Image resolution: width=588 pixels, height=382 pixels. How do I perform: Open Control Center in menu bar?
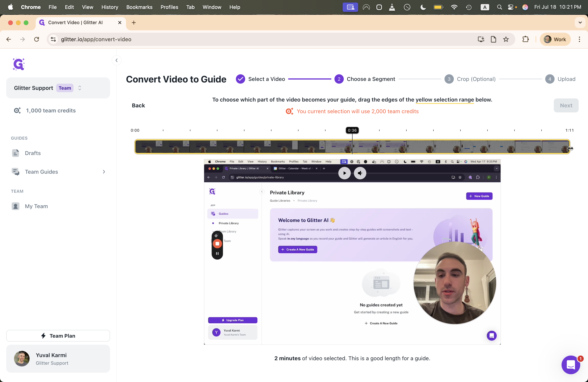[511, 7]
